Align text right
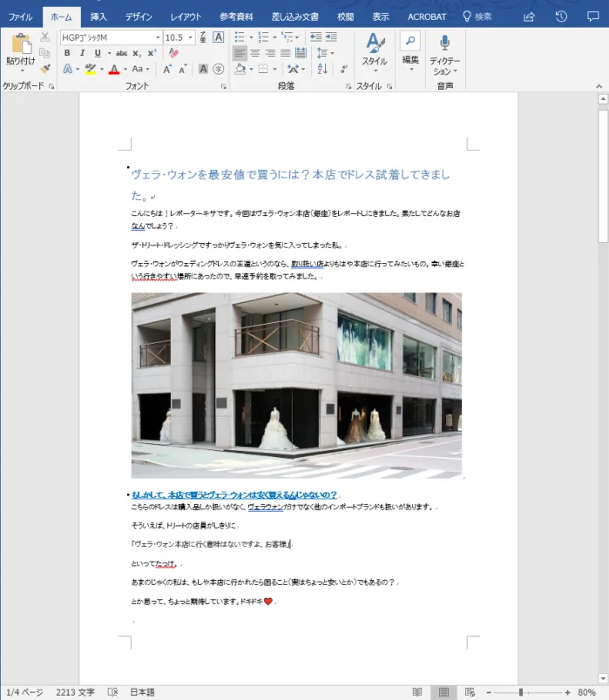This screenshot has width=609, height=700. (x=270, y=53)
